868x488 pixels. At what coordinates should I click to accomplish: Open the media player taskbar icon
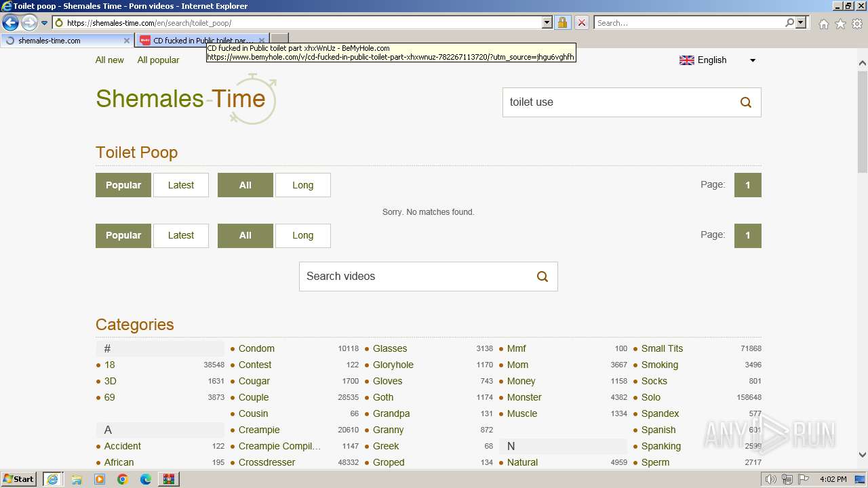coord(100,479)
